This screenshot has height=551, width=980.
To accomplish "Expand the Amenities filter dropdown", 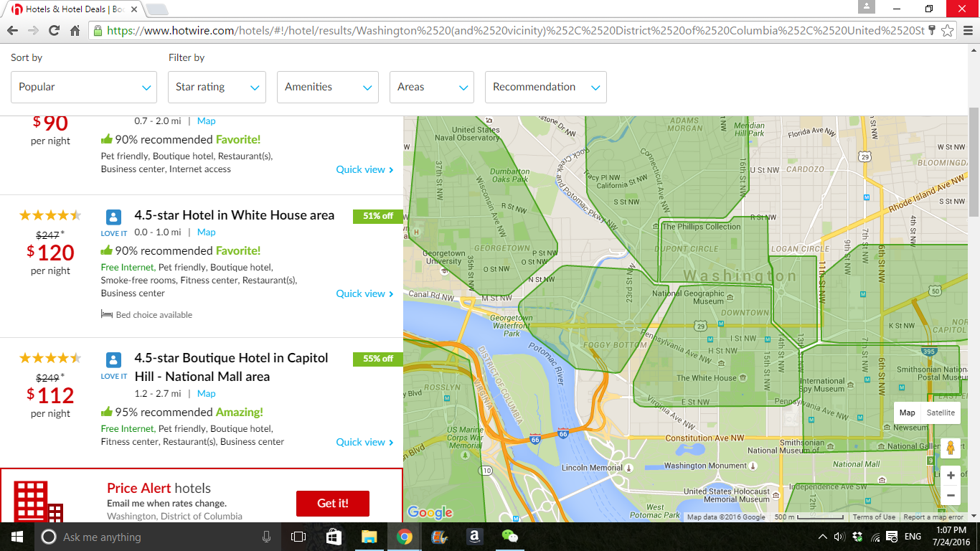I will (x=328, y=87).
